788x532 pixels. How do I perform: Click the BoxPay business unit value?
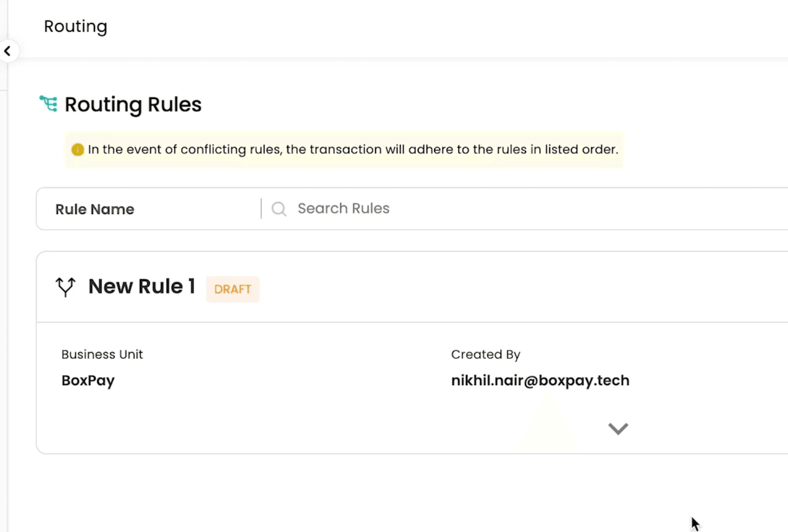point(88,381)
